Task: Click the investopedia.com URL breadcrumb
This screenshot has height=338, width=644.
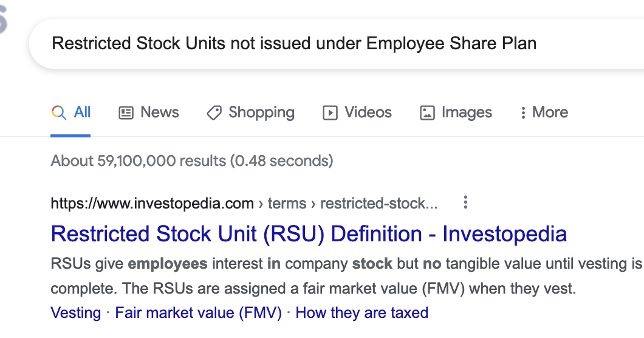Action: [152, 203]
